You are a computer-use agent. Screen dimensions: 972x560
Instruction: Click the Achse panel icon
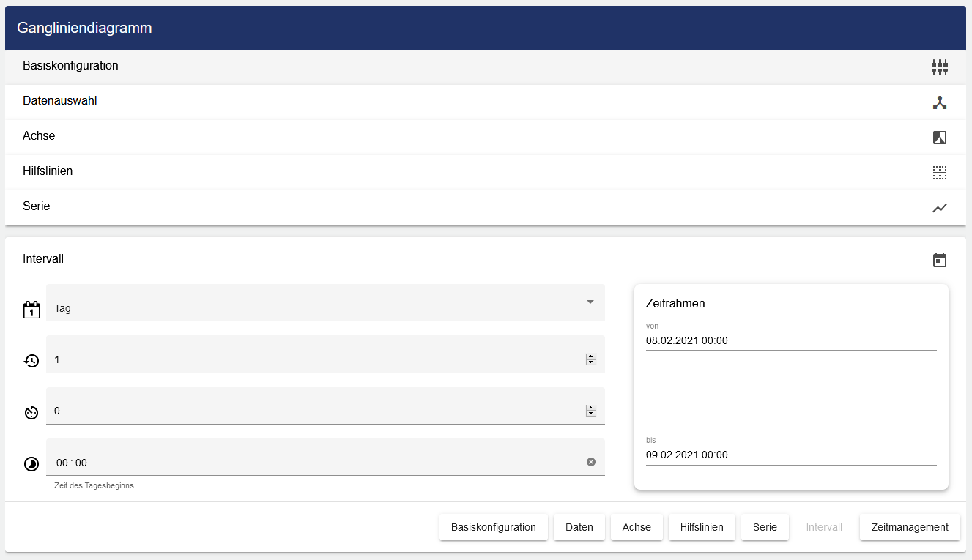pyautogui.click(x=939, y=138)
